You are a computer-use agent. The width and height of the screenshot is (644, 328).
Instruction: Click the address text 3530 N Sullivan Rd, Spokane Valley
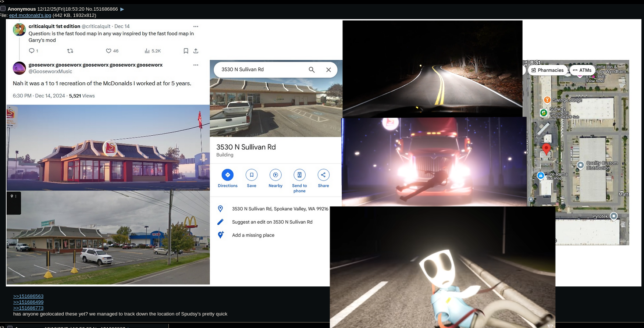tap(280, 208)
